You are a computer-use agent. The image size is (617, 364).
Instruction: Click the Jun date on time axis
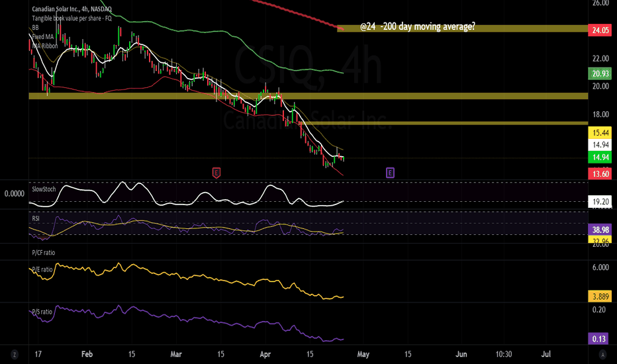pos(461,354)
